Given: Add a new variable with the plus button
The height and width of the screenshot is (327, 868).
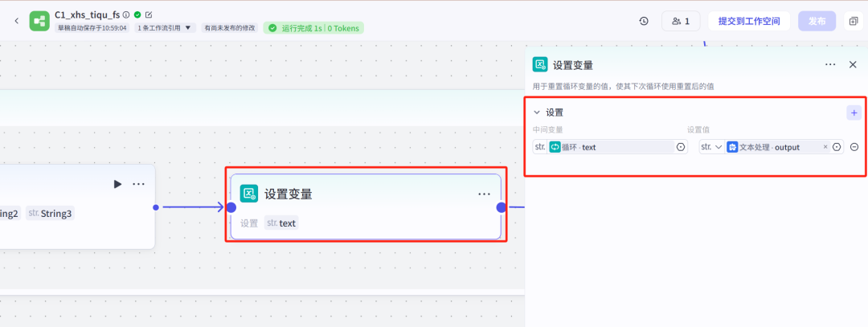Looking at the screenshot, I should pyautogui.click(x=854, y=112).
